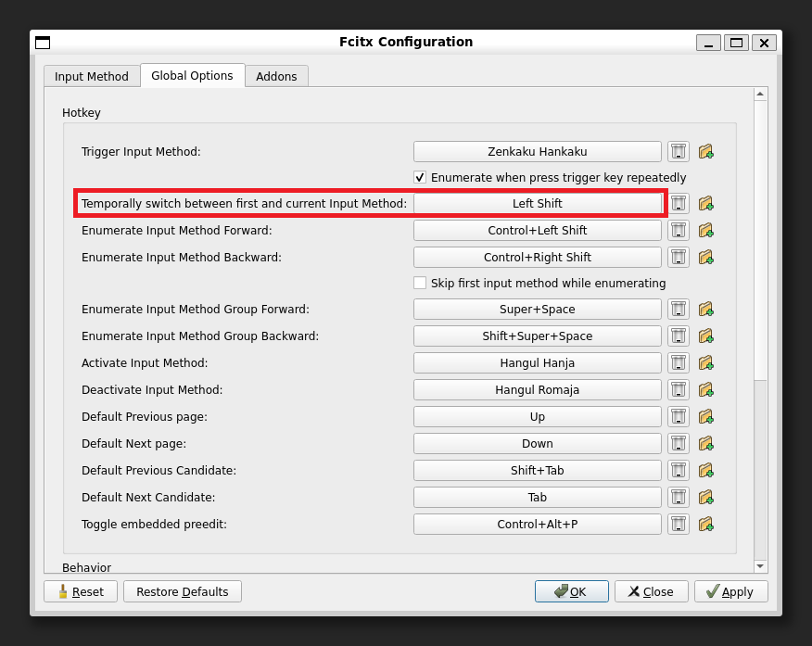
Task: Click folder-plus icon beside Shift+Super+Space hotkey
Action: coord(705,336)
